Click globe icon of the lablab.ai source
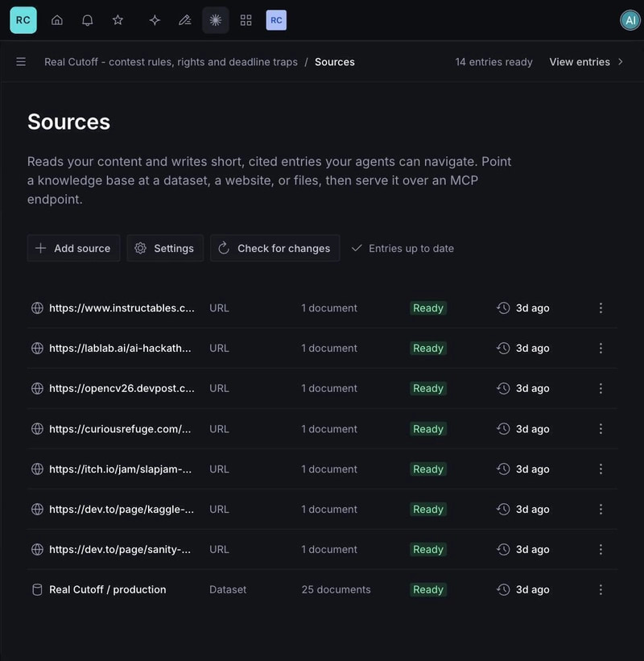 [37, 348]
